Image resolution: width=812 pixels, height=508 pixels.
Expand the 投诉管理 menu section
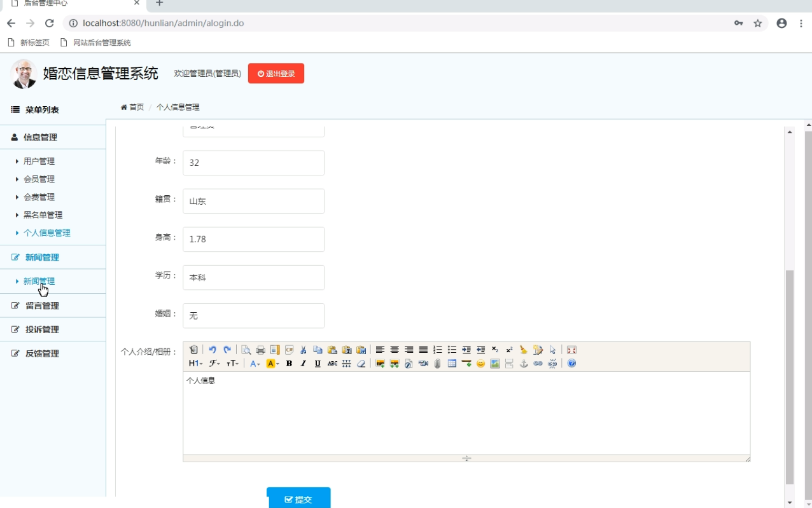click(53, 329)
